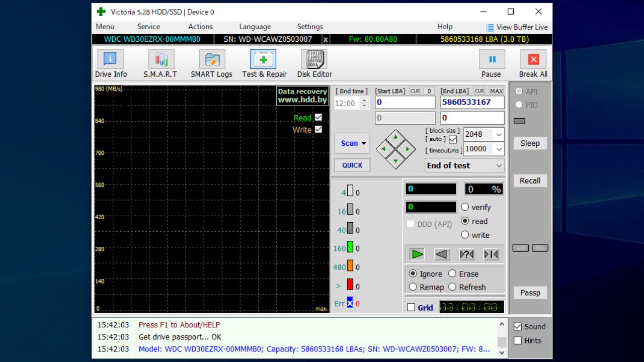
Task: Click the Break All button
Action: click(x=533, y=64)
